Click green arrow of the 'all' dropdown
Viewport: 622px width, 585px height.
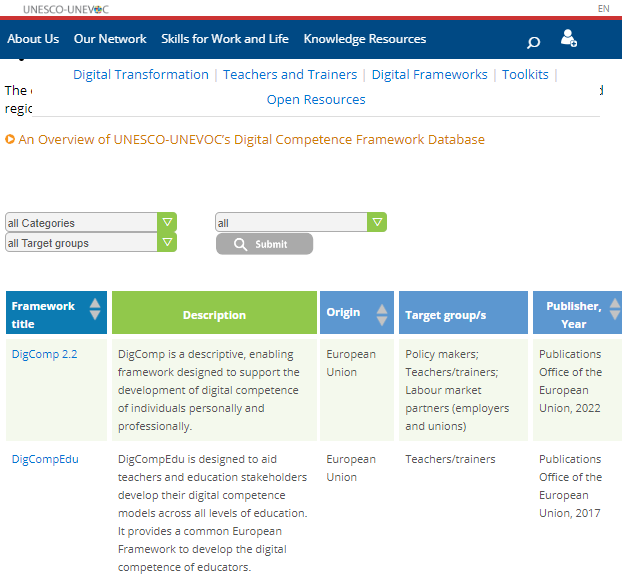[x=377, y=222]
